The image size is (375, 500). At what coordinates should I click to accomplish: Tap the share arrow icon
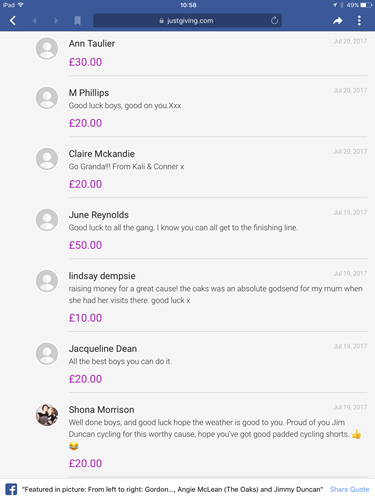(x=338, y=21)
